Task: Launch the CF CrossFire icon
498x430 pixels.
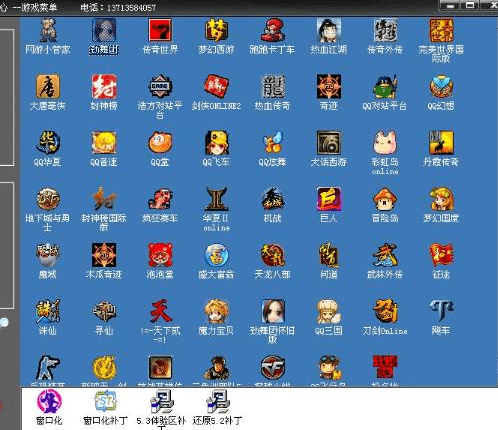Action: coord(273,368)
